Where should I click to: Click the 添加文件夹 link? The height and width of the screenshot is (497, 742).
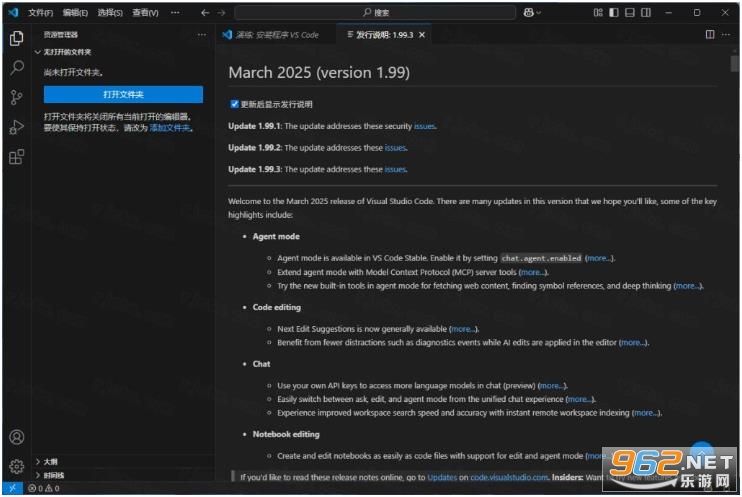[x=170, y=128]
